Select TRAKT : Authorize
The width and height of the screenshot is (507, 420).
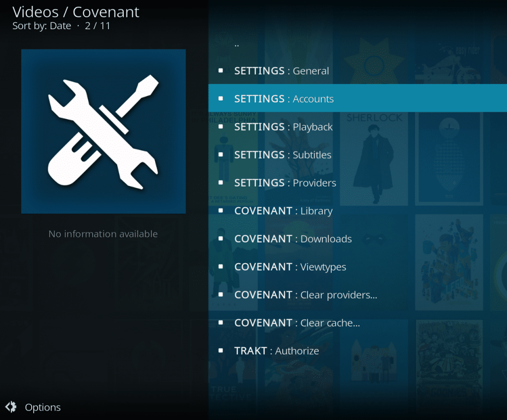coord(276,351)
